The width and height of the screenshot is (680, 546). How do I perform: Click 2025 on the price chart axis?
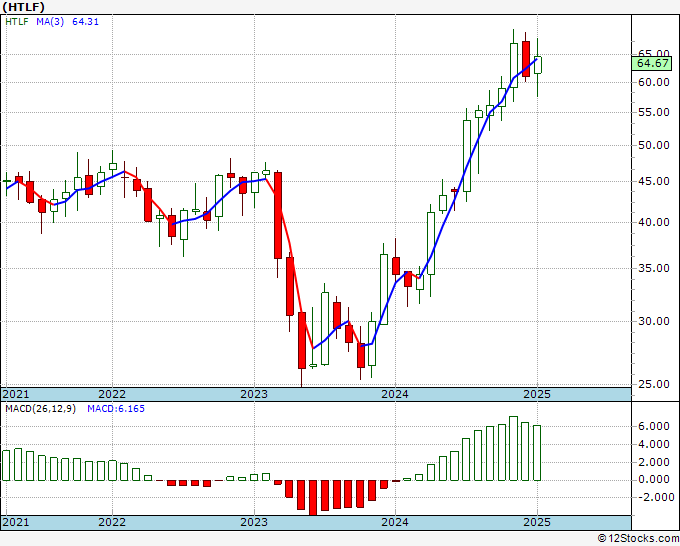537,394
